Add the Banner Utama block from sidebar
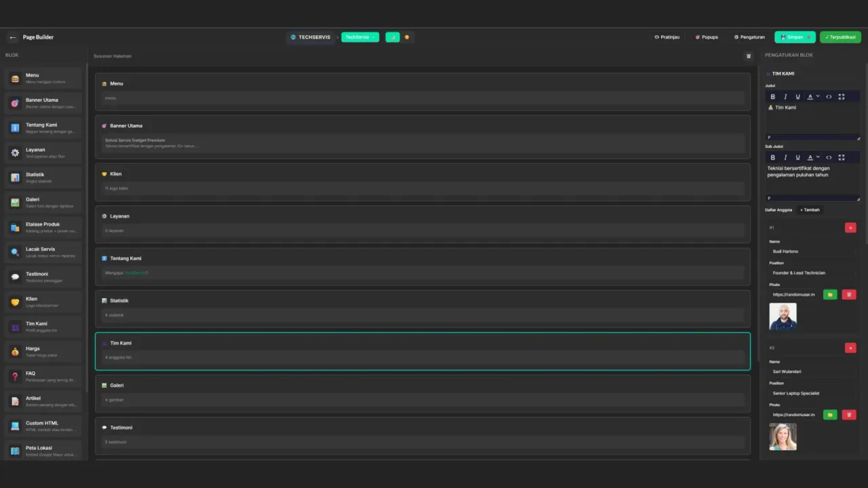The height and width of the screenshot is (488, 868). click(x=43, y=103)
